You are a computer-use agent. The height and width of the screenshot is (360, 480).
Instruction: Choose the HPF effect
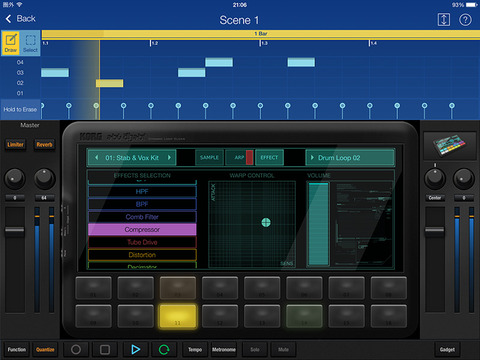[x=142, y=192]
